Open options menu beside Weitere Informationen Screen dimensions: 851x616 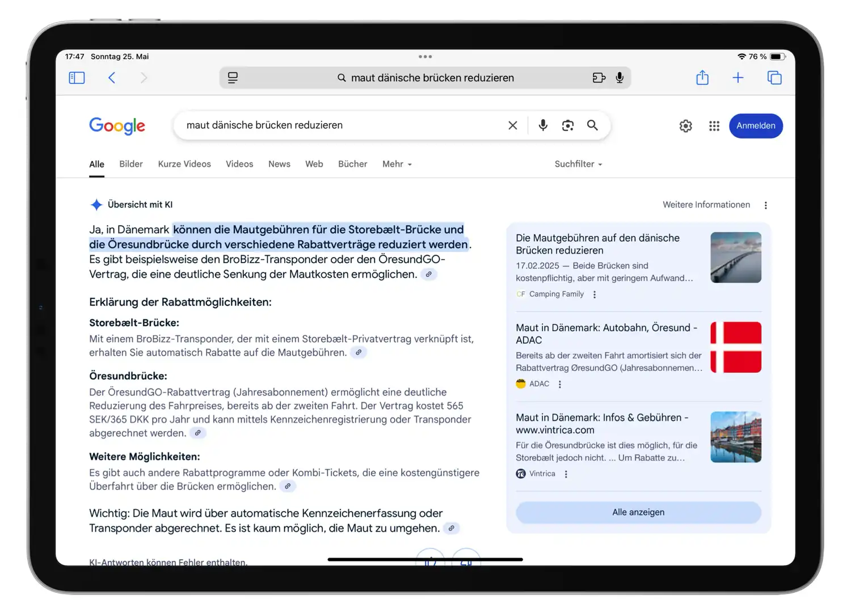(x=765, y=205)
